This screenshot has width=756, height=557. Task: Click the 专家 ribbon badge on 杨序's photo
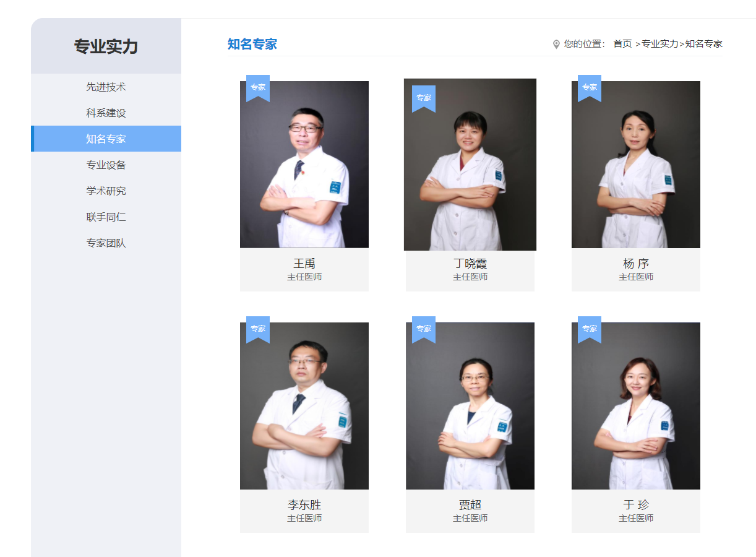[590, 88]
